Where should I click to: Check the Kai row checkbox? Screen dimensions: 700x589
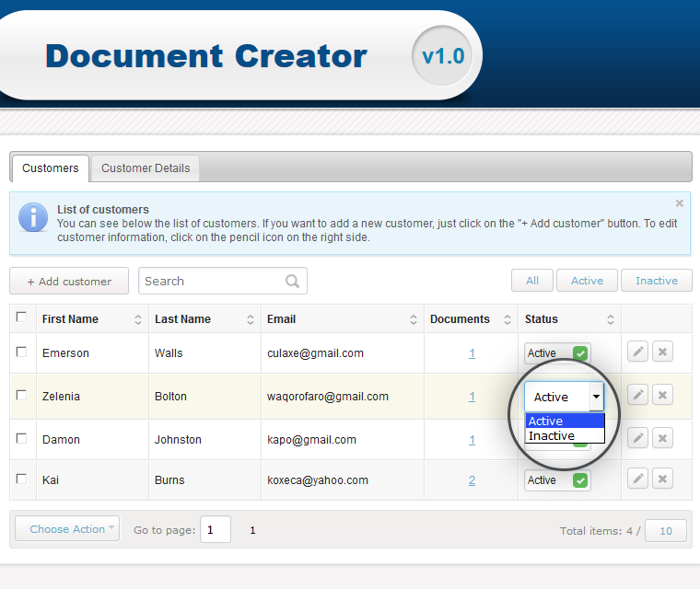(x=21, y=479)
